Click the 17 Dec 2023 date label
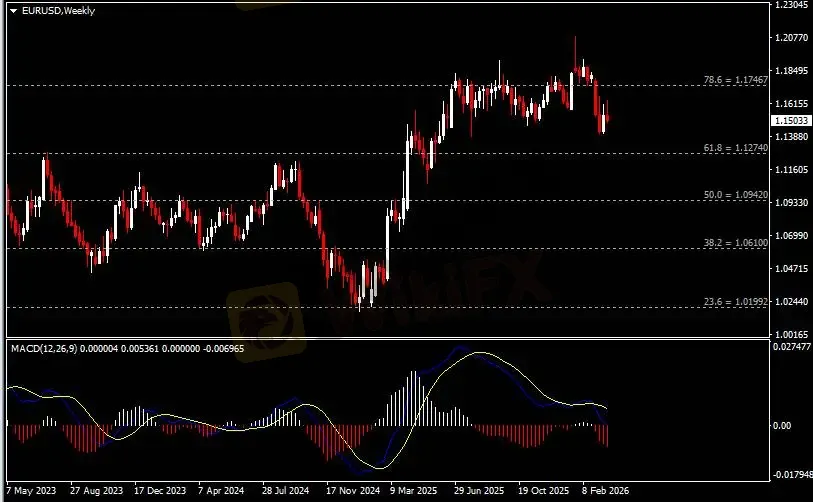The height and width of the screenshot is (502, 813). [160, 491]
